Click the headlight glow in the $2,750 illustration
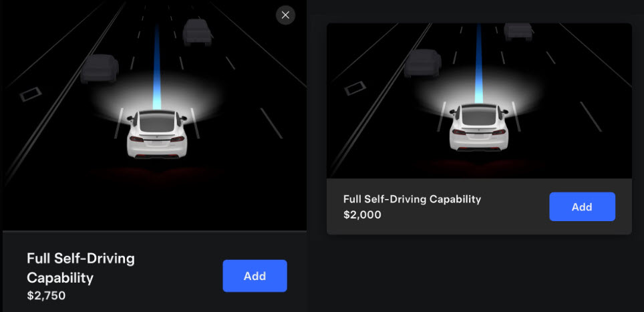644x312 pixels. point(157,98)
